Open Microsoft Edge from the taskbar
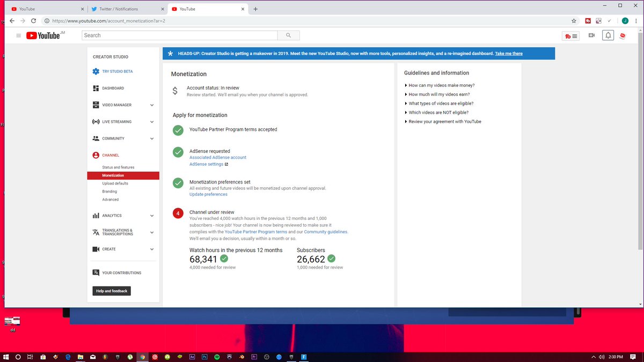 68,357
